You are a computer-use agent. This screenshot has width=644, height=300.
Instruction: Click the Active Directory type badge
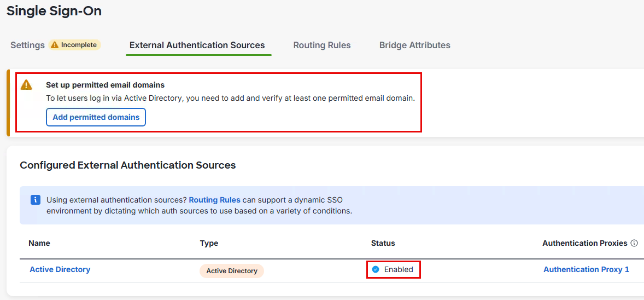coord(232,271)
